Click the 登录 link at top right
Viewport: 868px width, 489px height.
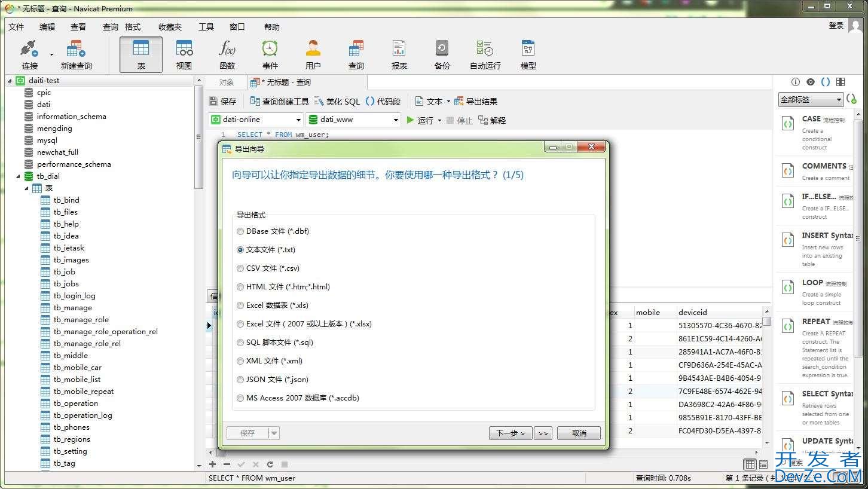coord(836,25)
